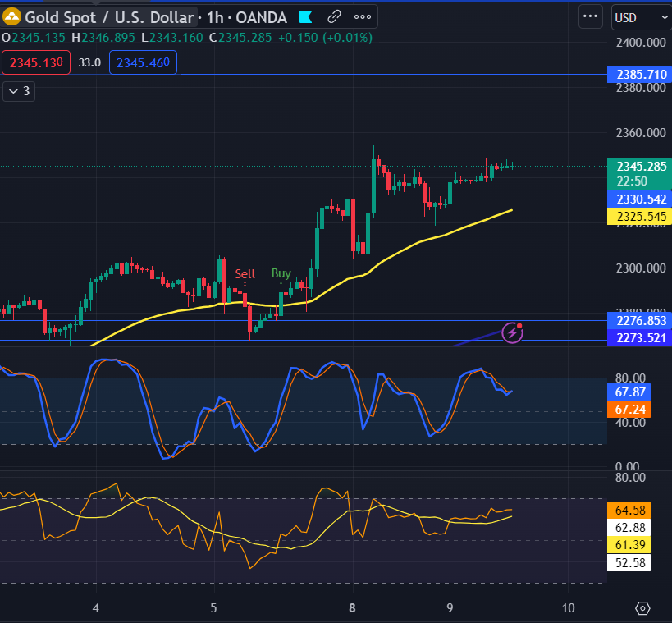Click the chain link icon in legend
The height and width of the screenshot is (623, 672).
tap(334, 17)
